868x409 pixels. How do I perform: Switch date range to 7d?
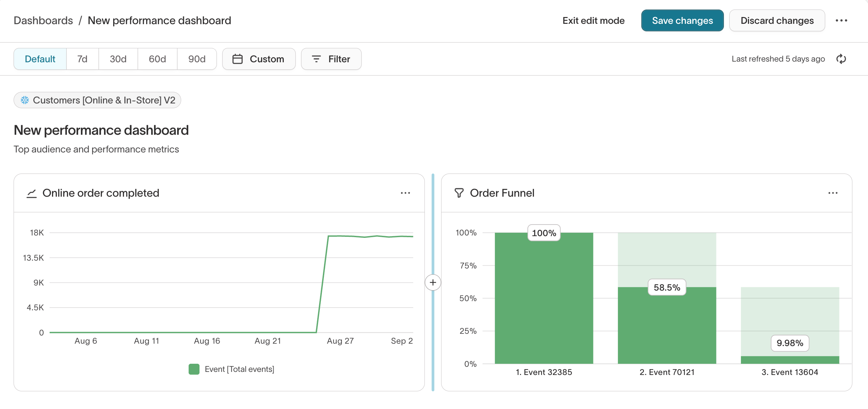(x=82, y=59)
